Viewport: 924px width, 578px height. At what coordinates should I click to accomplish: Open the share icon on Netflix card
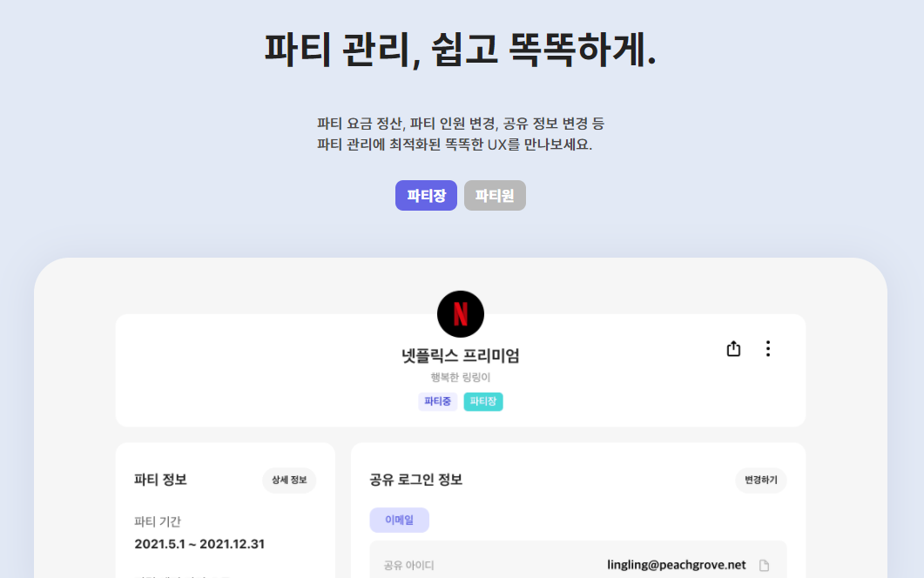pos(733,349)
